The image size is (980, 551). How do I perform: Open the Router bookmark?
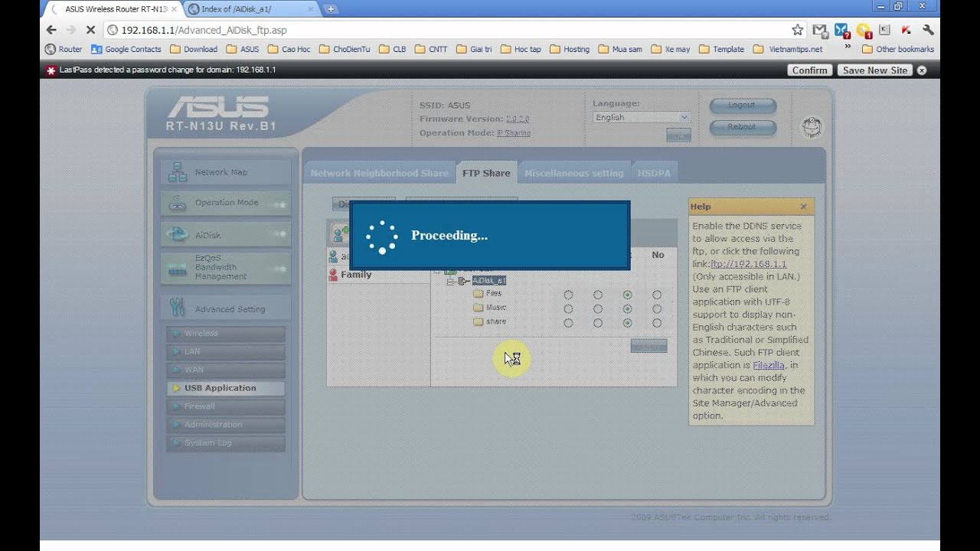click(64, 49)
